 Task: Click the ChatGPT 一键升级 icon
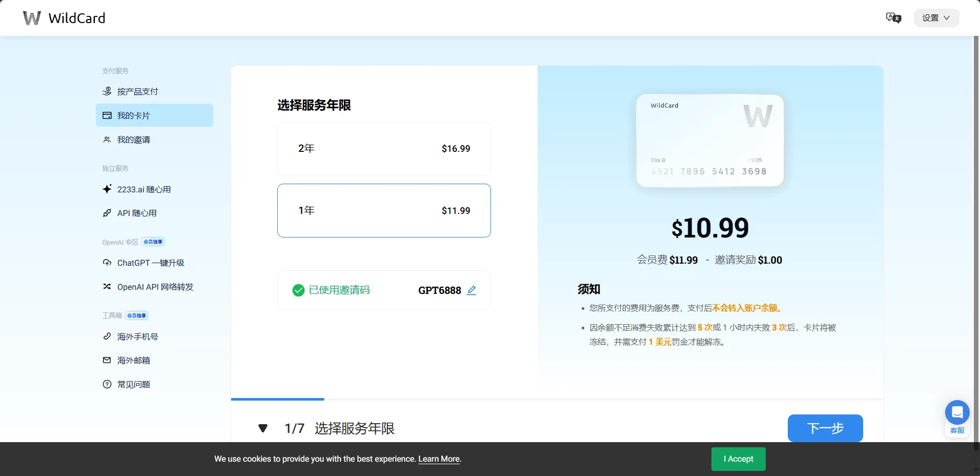[x=107, y=263]
